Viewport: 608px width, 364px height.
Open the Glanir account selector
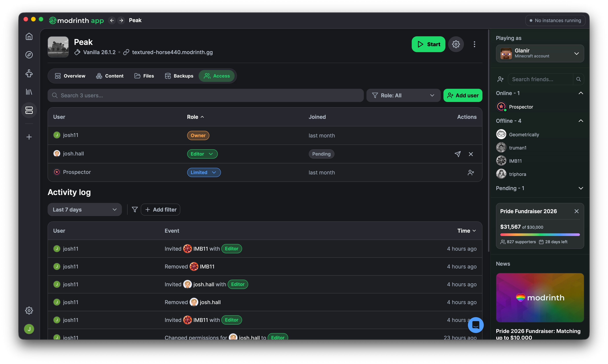(540, 53)
